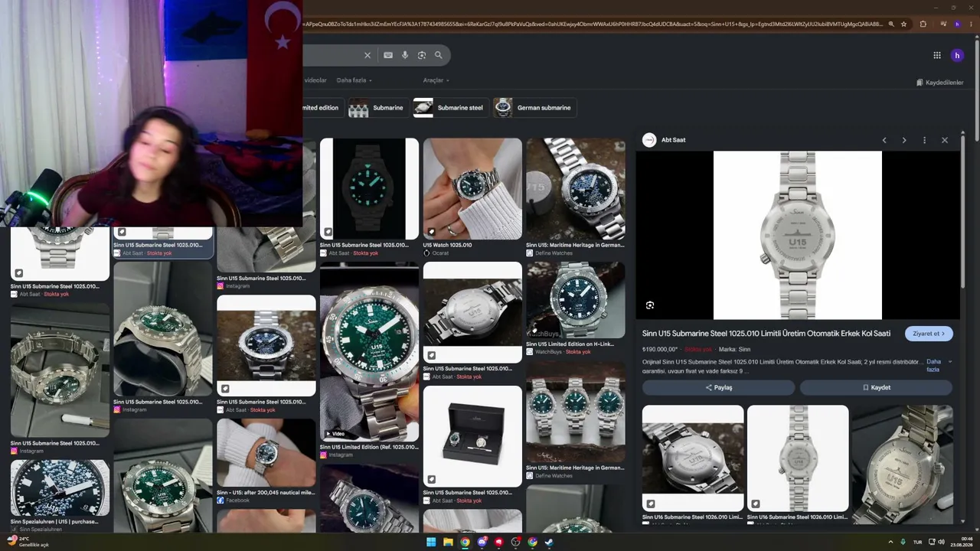
Task: Select the 'Submarine steel' suggestion chip
Action: point(449,108)
